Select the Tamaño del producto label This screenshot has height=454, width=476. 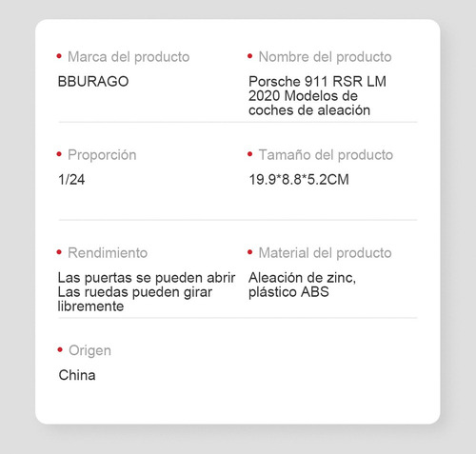coord(326,155)
